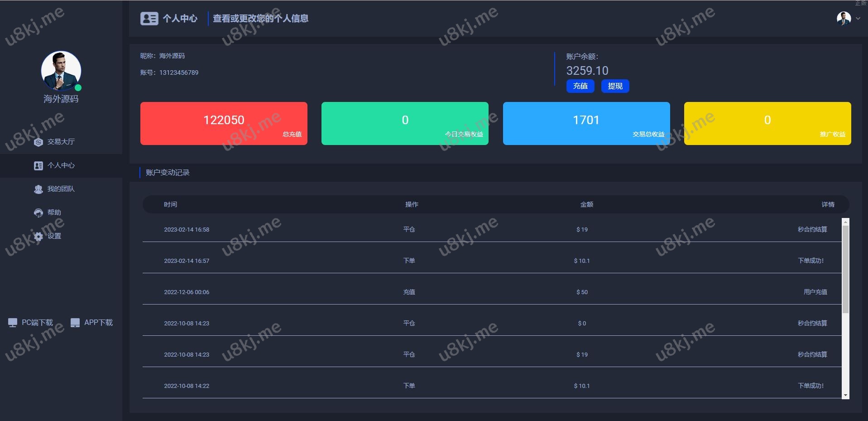The height and width of the screenshot is (421, 868).
Task: Select 我的团队 in the sidebar
Action: (61, 189)
